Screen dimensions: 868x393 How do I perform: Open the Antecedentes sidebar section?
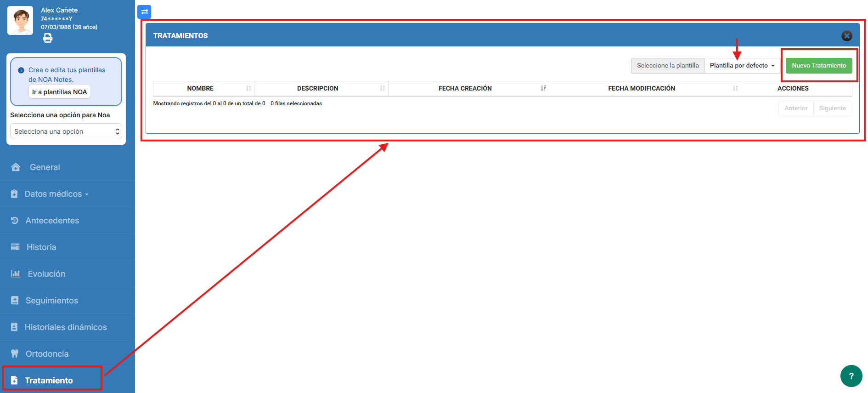[x=52, y=221]
